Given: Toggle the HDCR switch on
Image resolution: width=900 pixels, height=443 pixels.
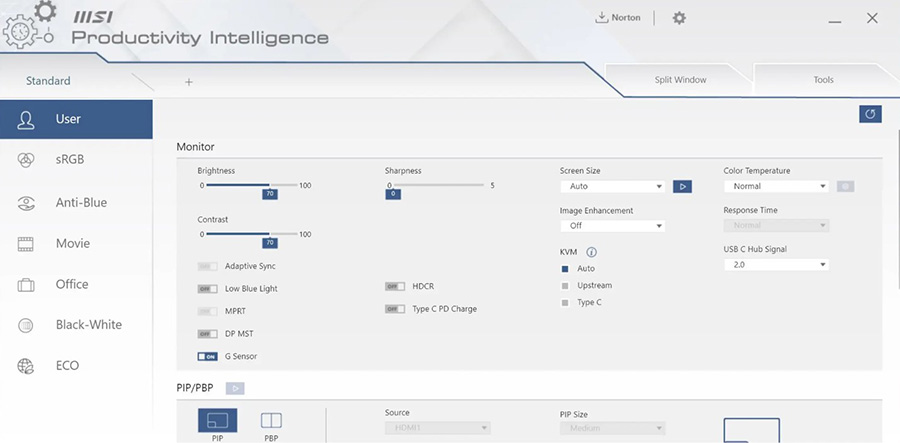Looking at the screenshot, I should point(394,286).
